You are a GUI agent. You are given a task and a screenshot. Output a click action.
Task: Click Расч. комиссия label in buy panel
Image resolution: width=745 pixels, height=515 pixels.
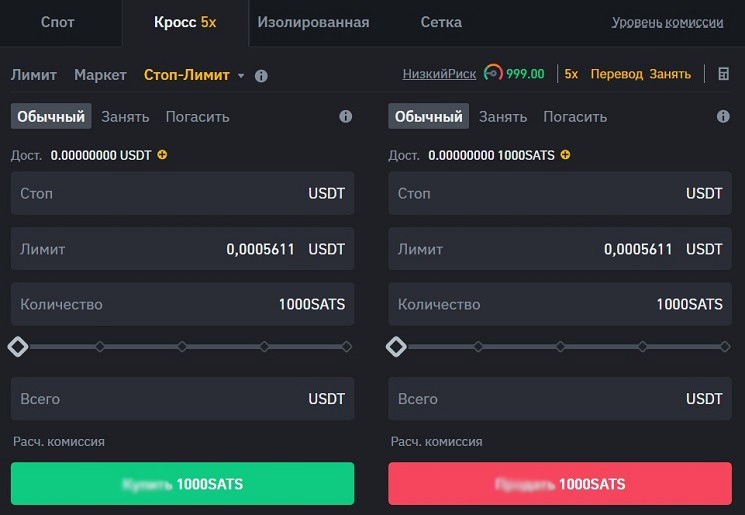click(59, 442)
